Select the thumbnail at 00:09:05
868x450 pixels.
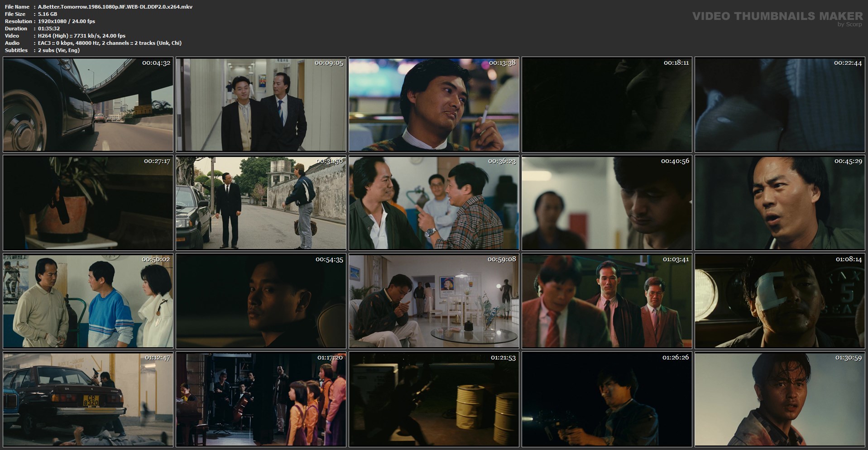point(261,105)
